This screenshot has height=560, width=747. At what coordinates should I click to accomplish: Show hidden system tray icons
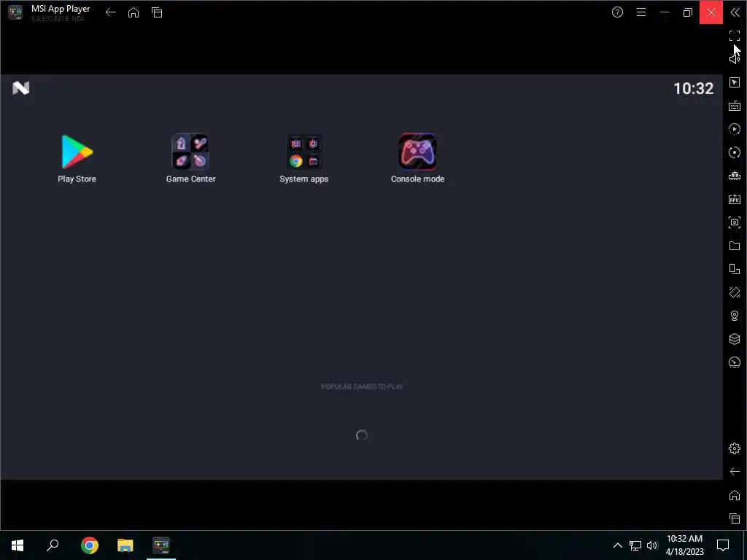point(617,545)
